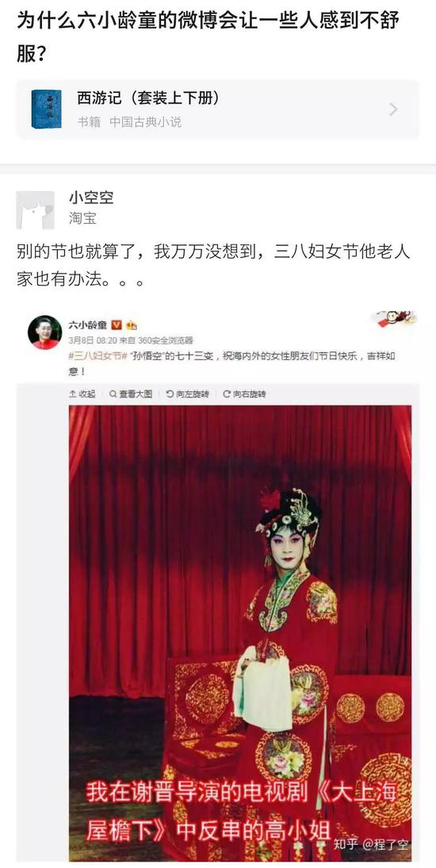Open 小空空 username profile
The image size is (436, 868).
tap(91, 198)
